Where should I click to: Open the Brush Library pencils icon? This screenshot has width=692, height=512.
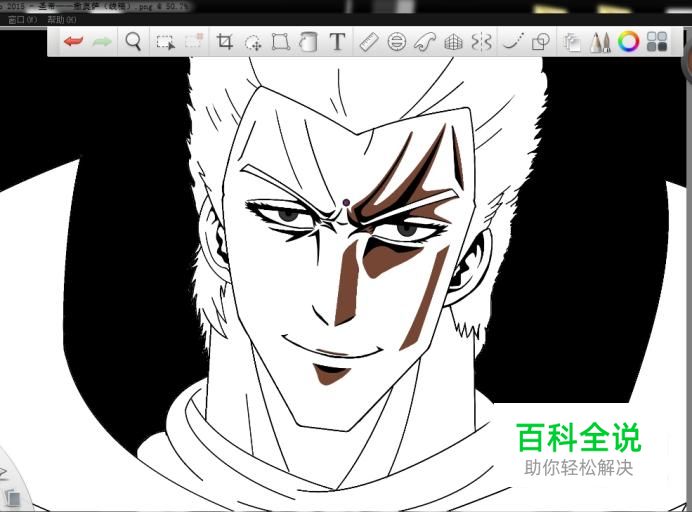tap(600, 42)
